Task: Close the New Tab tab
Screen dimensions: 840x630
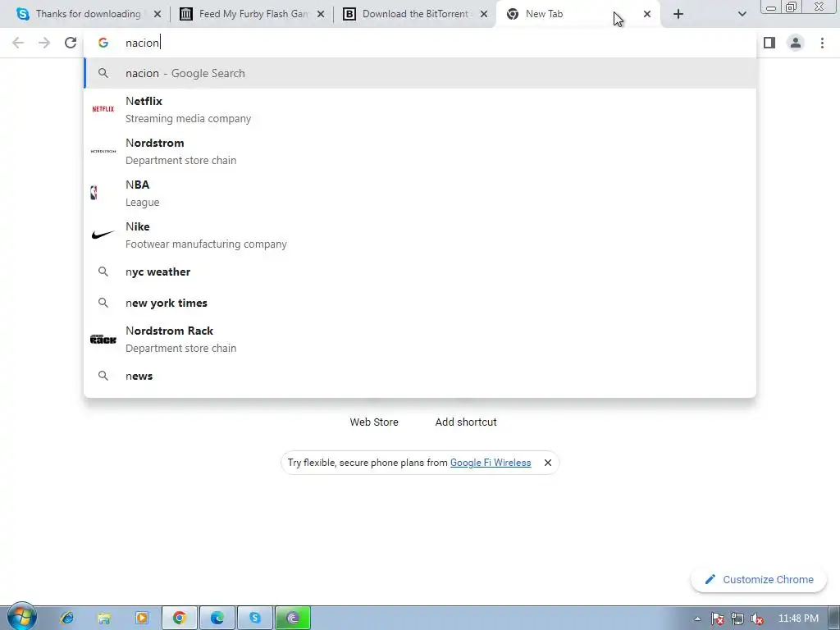Action: click(x=647, y=15)
